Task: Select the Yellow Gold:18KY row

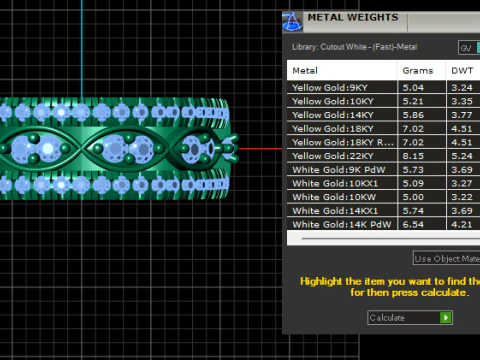Action: click(383, 129)
